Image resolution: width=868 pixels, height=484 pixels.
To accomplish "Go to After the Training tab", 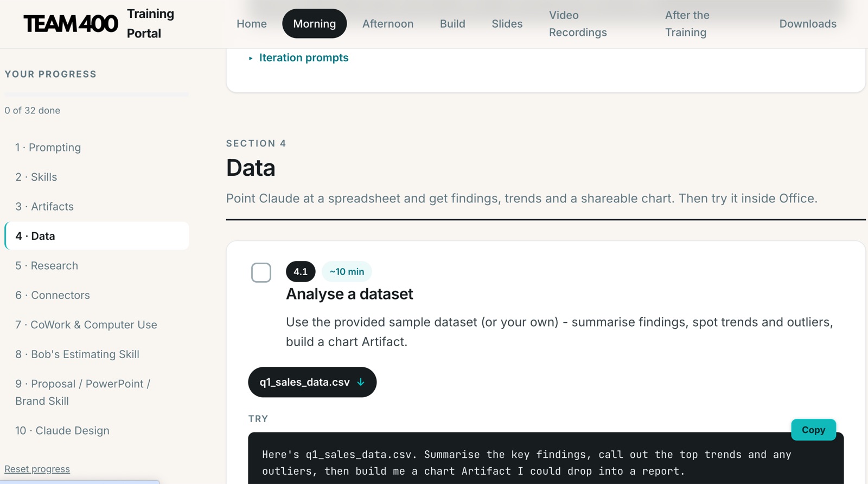I will click(x=687, y=24).
